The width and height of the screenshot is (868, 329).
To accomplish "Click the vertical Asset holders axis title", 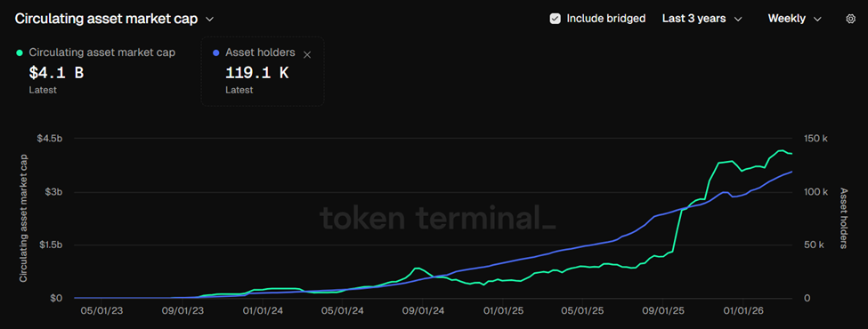I will (844, 219).
